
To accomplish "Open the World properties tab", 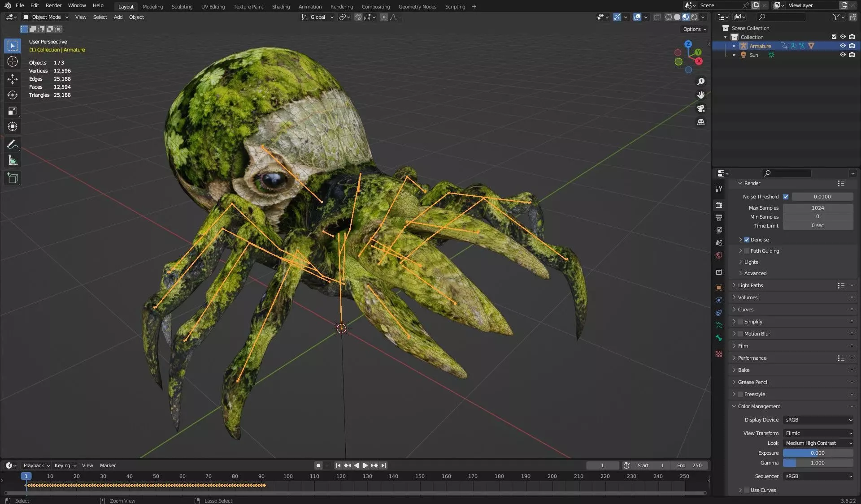I will [719, 255].
